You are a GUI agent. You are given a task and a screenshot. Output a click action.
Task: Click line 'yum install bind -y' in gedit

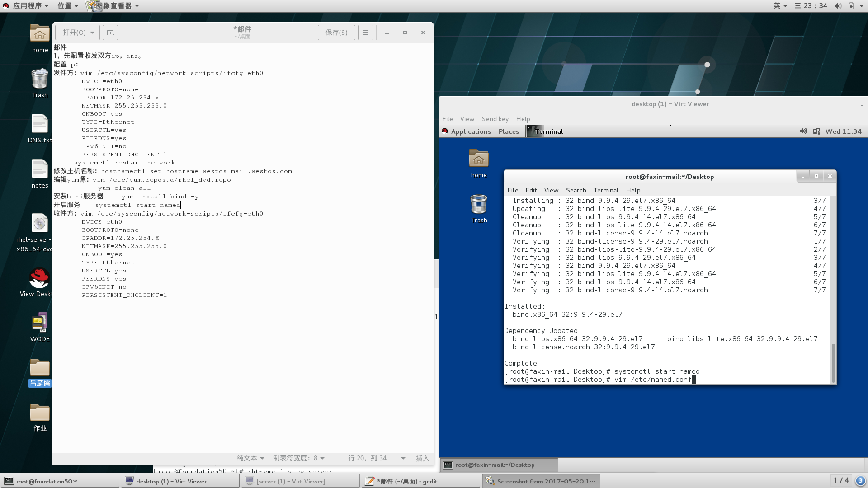[x=160, y=197]
